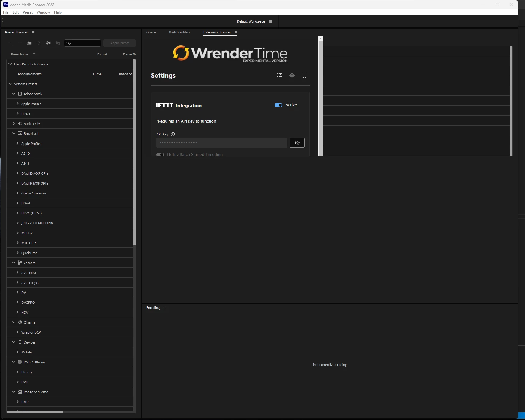Viewport: 525px width, 420px height.
Task: Click the Create new preset plus icon
Action: [x=10, y=43]
